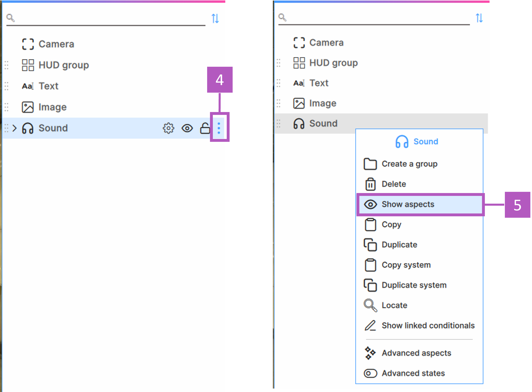Choose Delete from the Sound menu

point(393,184)
